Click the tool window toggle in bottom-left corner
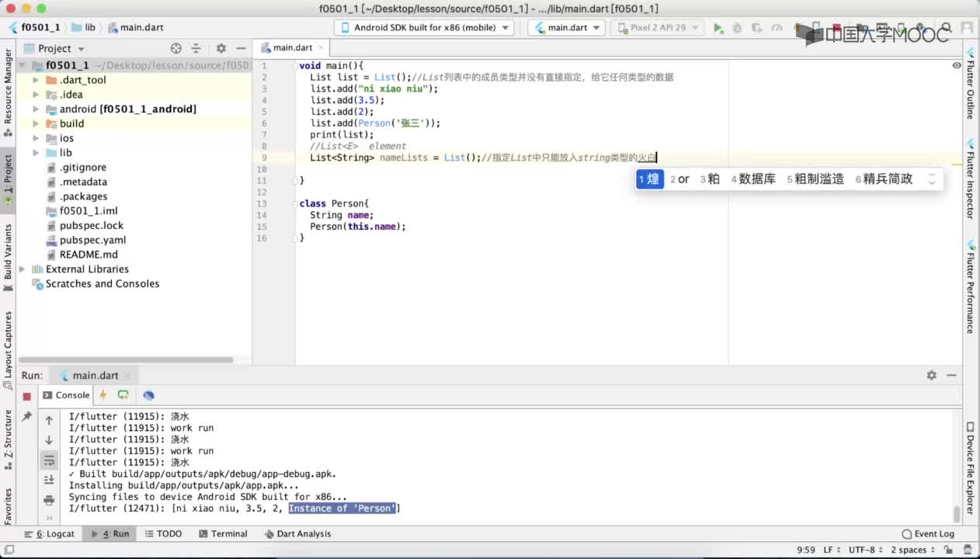Screen dimensions: 980x559 tap(9, 550)
